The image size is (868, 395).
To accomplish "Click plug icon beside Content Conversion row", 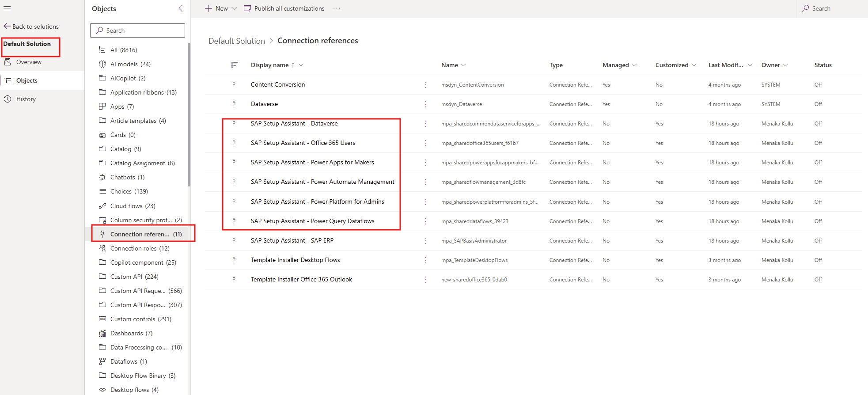I will (234, 84).
